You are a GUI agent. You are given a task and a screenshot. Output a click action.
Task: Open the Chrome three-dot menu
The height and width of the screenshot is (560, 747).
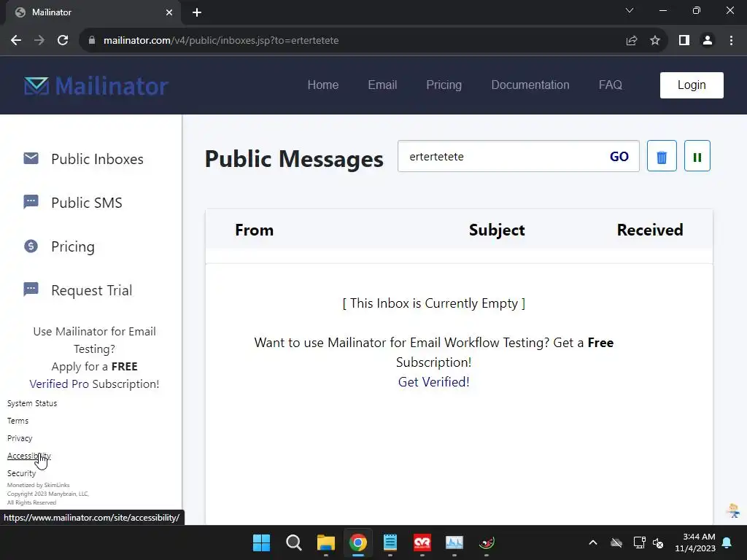pos(731,41)
